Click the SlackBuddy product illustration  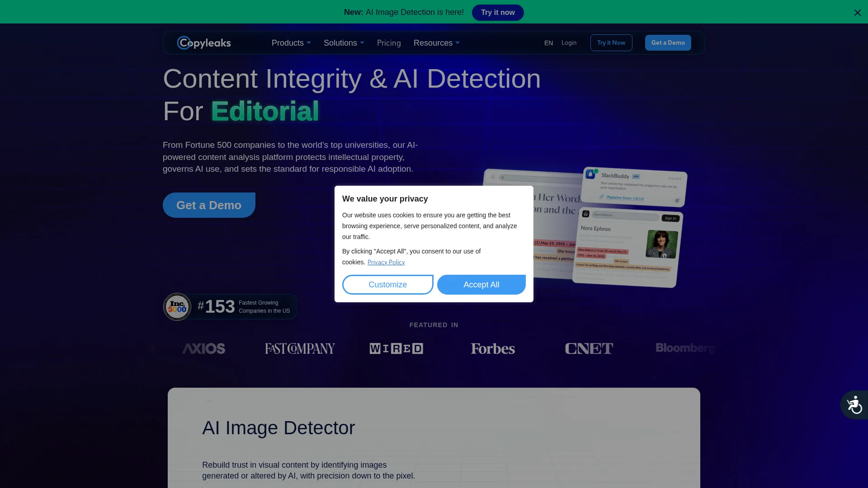[634, 186]
